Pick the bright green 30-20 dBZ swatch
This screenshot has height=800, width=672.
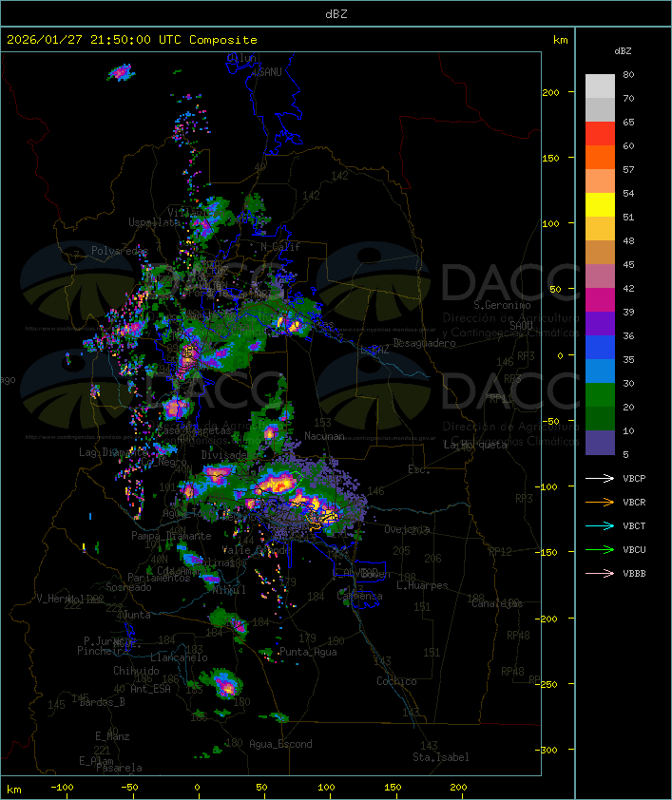pos(600,395)
